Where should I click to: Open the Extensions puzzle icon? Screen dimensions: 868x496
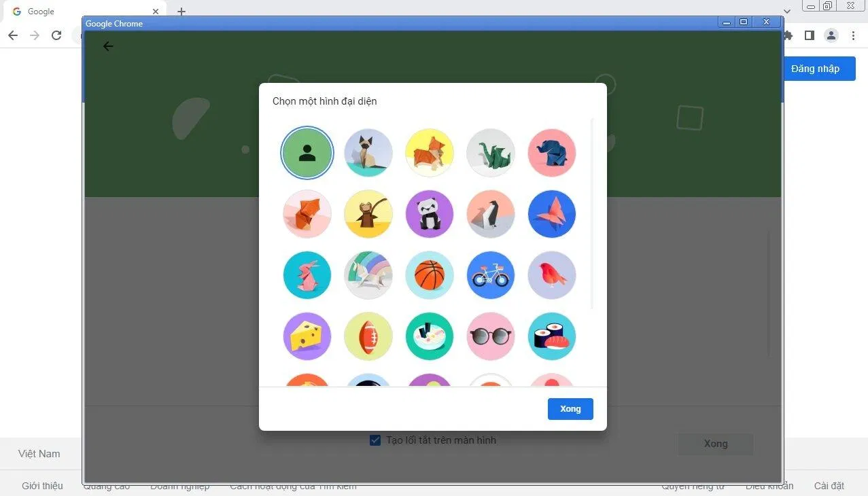[788, 35]
